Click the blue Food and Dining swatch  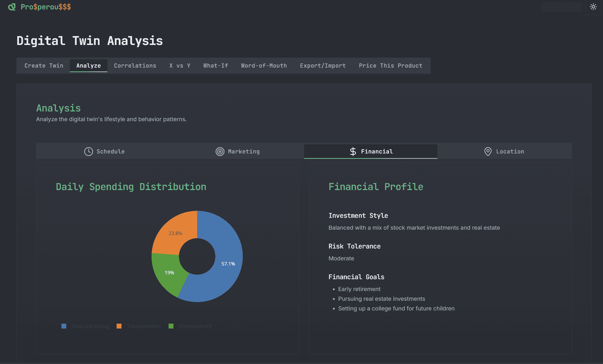[x=64, y=326]
